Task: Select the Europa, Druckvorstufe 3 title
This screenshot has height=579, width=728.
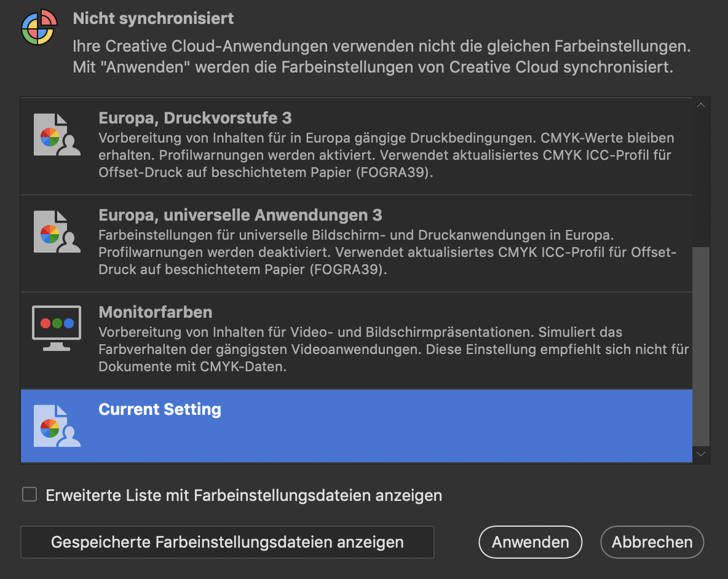Action: [x=195, y=117]
